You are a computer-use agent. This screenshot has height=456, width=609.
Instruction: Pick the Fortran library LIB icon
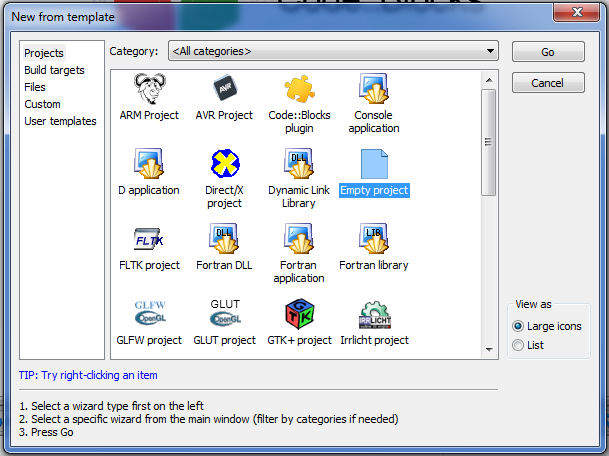374,238
